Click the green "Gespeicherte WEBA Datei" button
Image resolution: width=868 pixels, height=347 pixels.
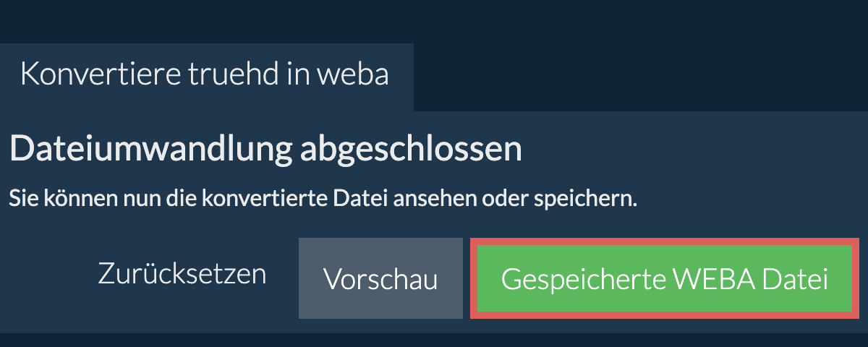pos(664,279)
